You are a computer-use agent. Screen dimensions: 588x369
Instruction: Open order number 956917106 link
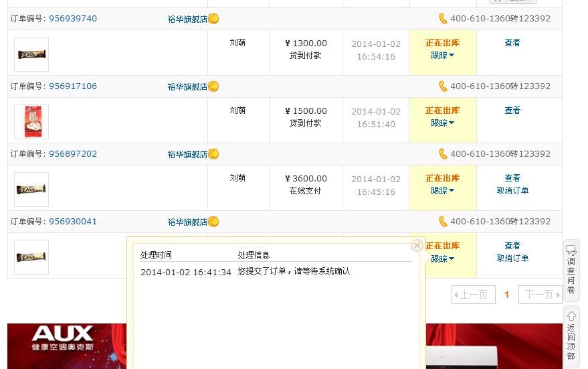[x=73, y=86]
